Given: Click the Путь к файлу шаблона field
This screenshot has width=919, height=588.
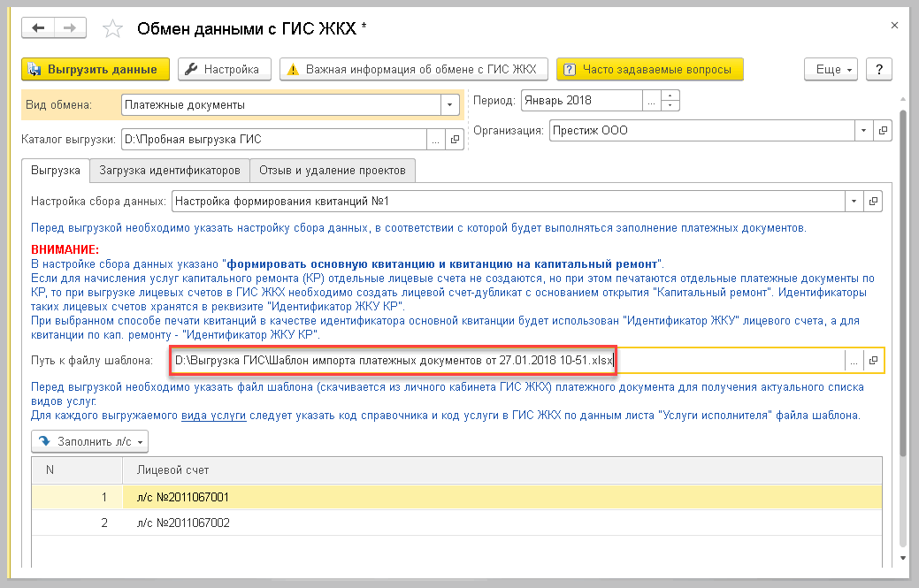Looking at the screenshot, I should 504,361.
